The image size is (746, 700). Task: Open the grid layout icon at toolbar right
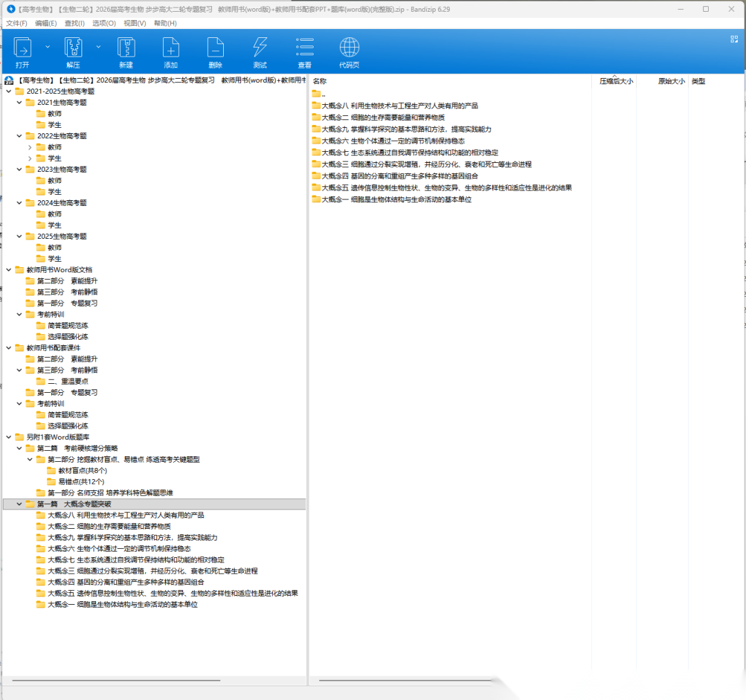[734, 39]
